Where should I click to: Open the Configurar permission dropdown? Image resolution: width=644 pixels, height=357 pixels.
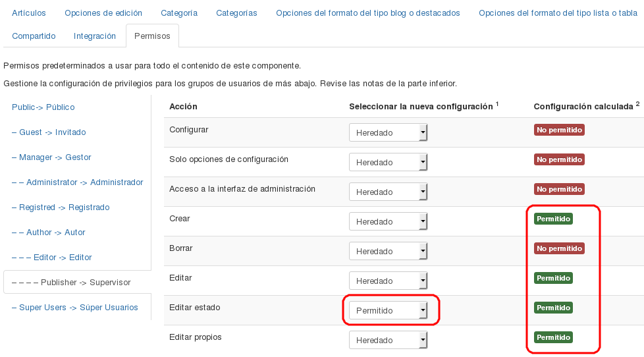389,133
